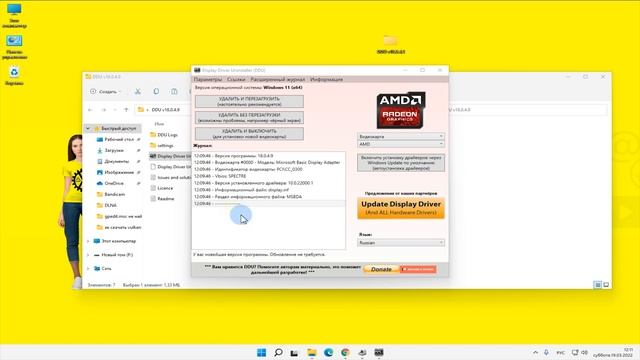Click the Up arrow in Explorer
This screenshot has height=360, width=640.
click(126, 110)
